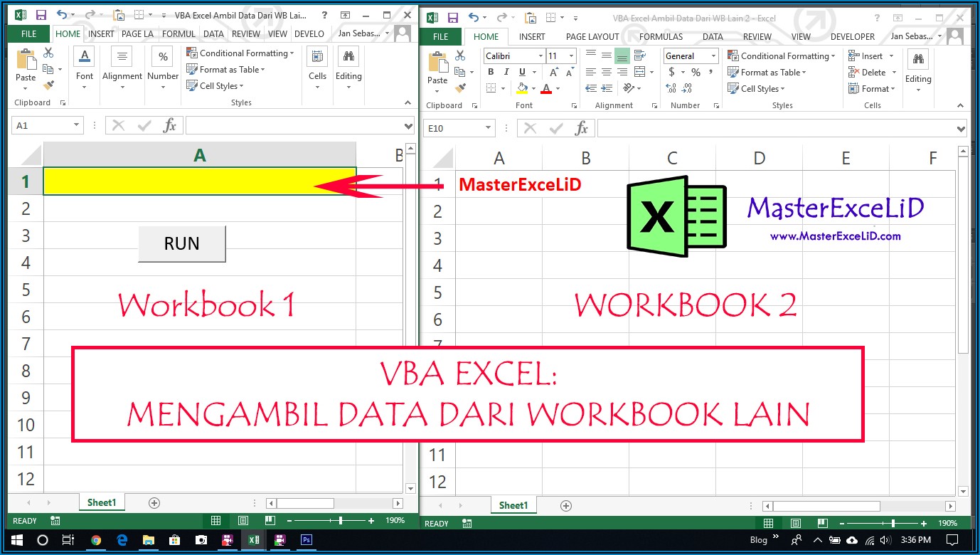Viewport: 980px width, 555px height.
Task: Click Format Painter brush in Workbook 2
Action: [x=460, y=88]
